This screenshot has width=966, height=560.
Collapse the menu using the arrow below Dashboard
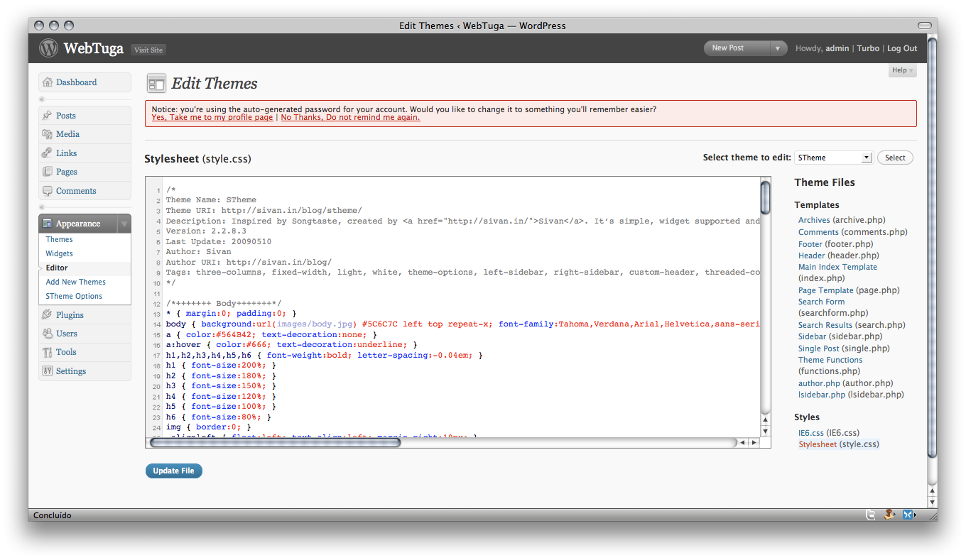(42, 99)
